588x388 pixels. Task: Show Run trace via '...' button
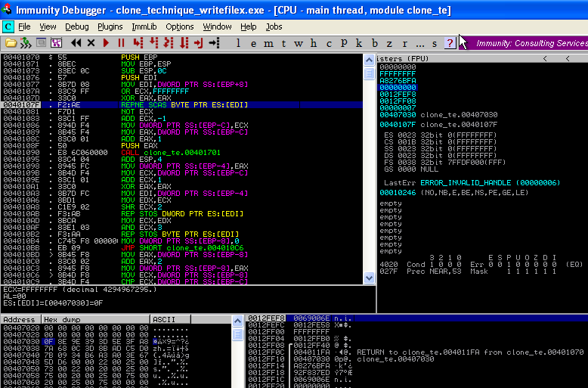tap(420, 44)
